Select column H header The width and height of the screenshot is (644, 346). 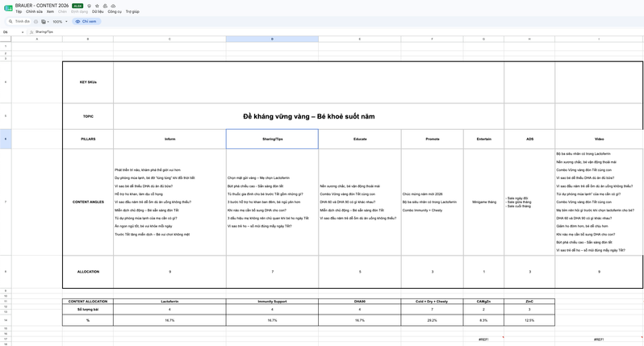[x=529, y=39]
